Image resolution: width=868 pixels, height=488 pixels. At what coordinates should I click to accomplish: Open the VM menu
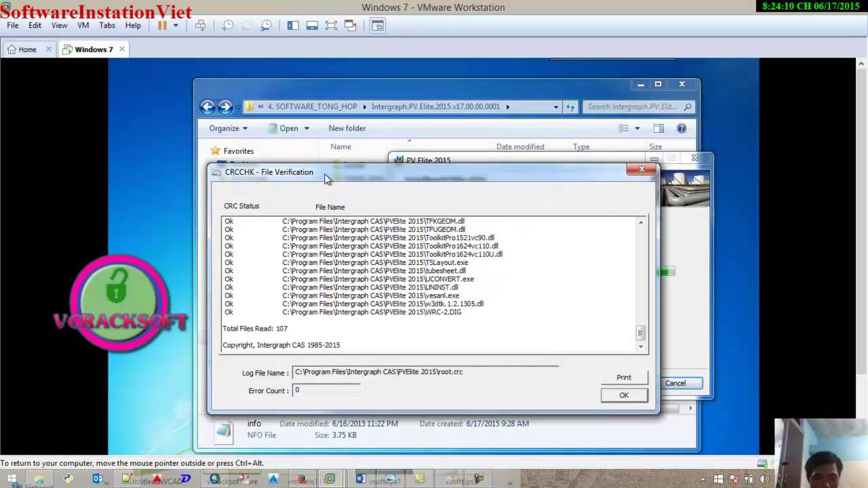(83, 25)
